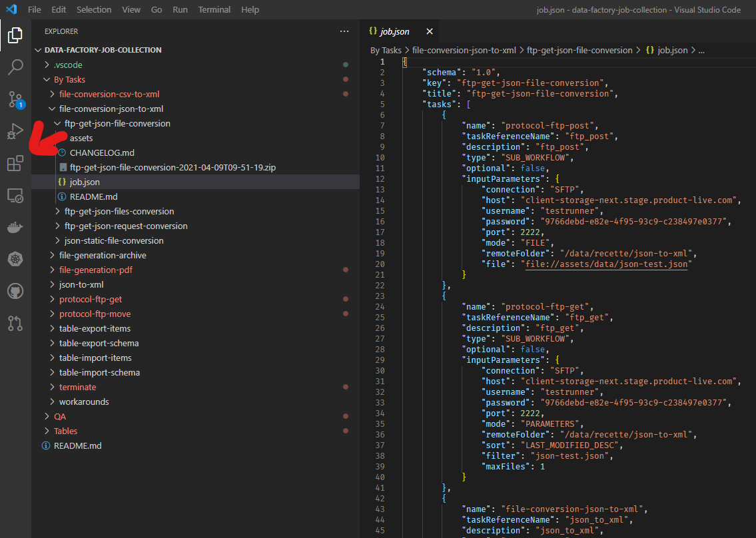Close the job.json editor tab
756x538 pixels.
point(430,31)
